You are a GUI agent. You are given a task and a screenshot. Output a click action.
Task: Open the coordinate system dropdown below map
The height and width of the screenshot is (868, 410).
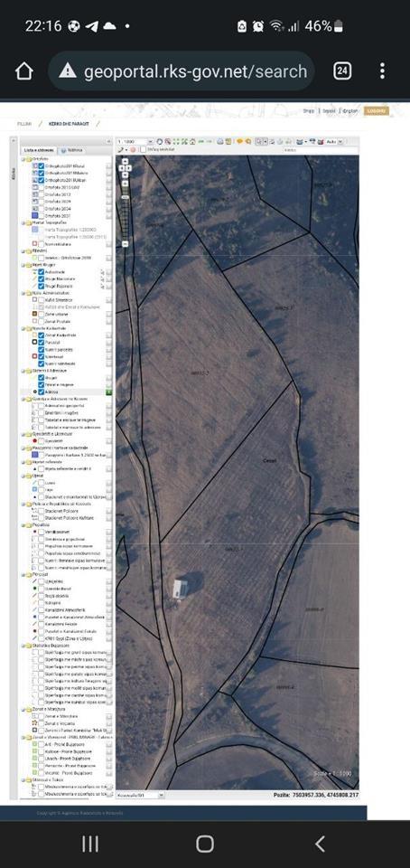click(x=140, y=795)
